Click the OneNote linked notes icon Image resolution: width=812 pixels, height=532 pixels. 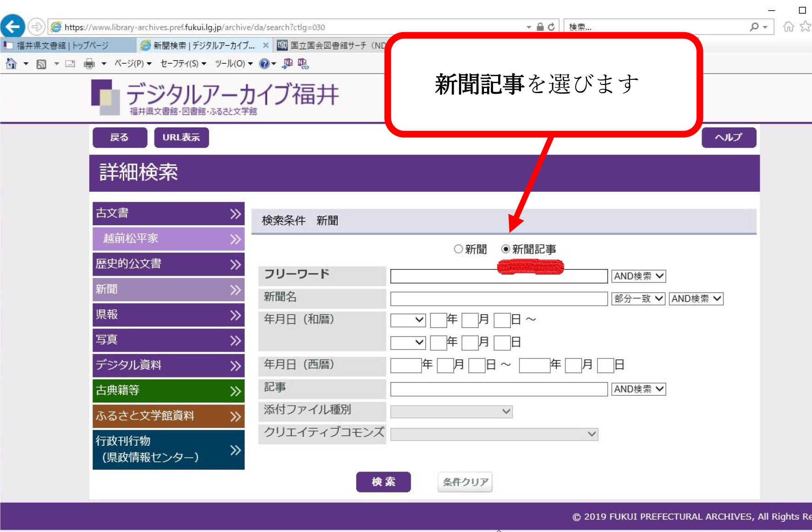tap(303, 64)
